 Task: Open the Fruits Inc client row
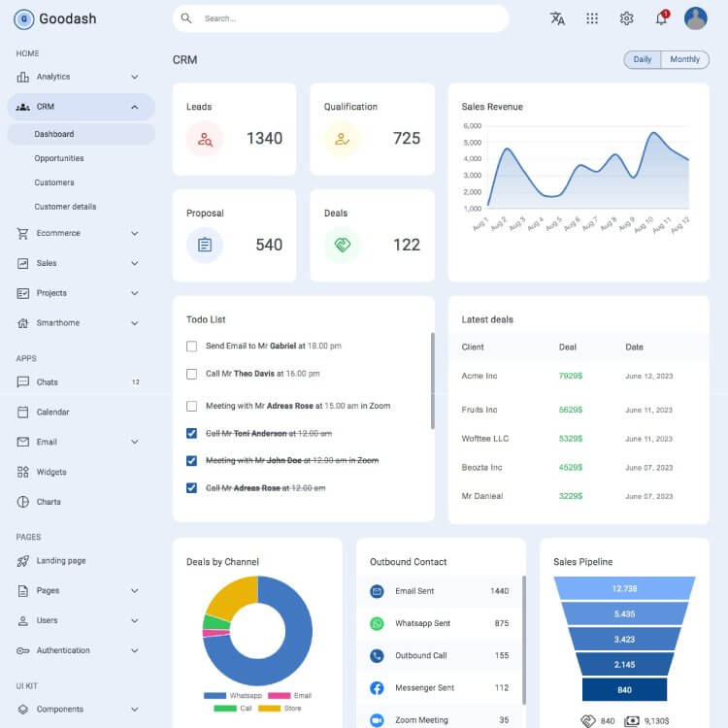(579, 410)
